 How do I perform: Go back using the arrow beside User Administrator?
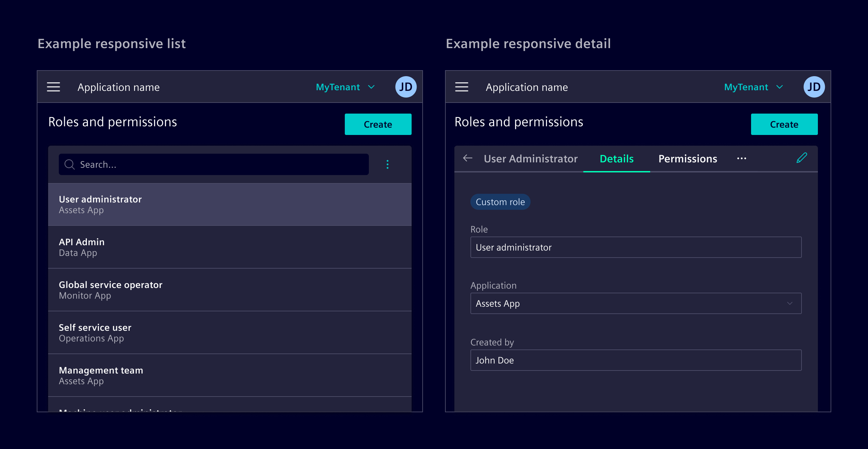click(x=468, y=158)
